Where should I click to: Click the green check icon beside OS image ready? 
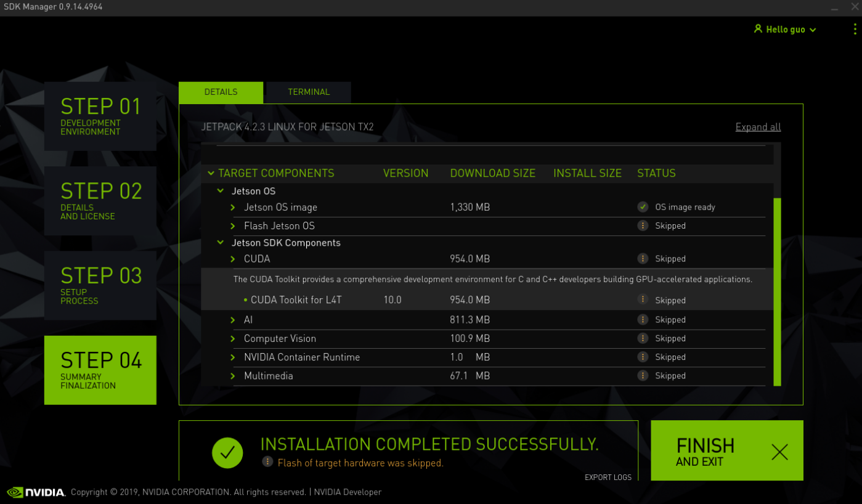(643, 207)
